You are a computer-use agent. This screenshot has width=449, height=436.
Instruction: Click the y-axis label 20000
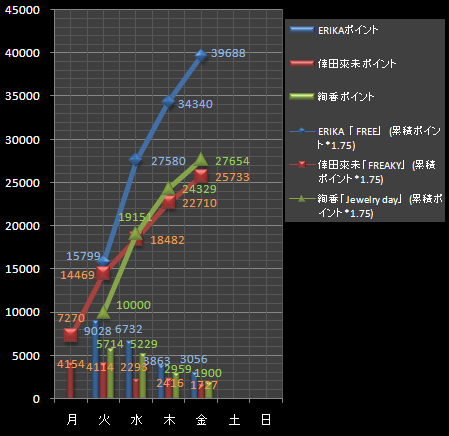[22, 226]
